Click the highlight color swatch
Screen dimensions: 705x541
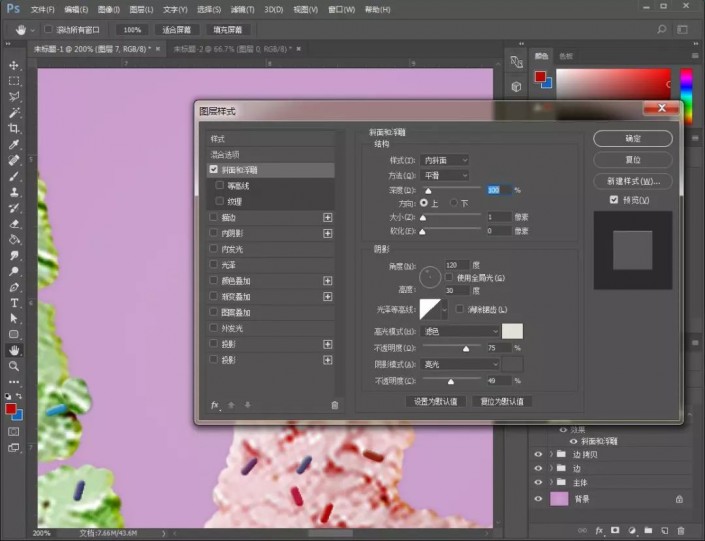512,331
